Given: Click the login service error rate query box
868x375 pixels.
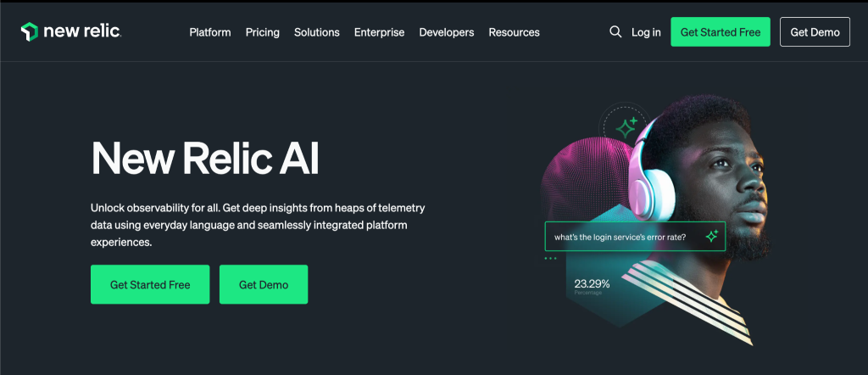Looking at the screenshot, I should pos(635,237).
